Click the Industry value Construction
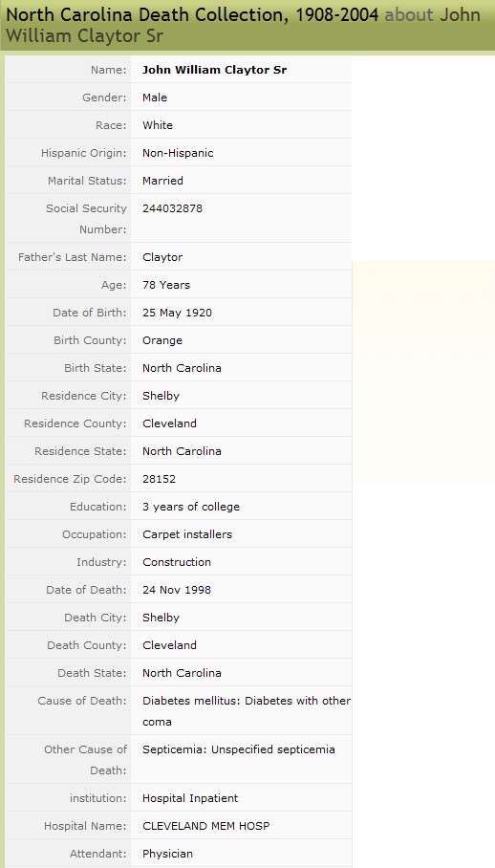Viewport: 495px width, 868px height. pos(177,562)
